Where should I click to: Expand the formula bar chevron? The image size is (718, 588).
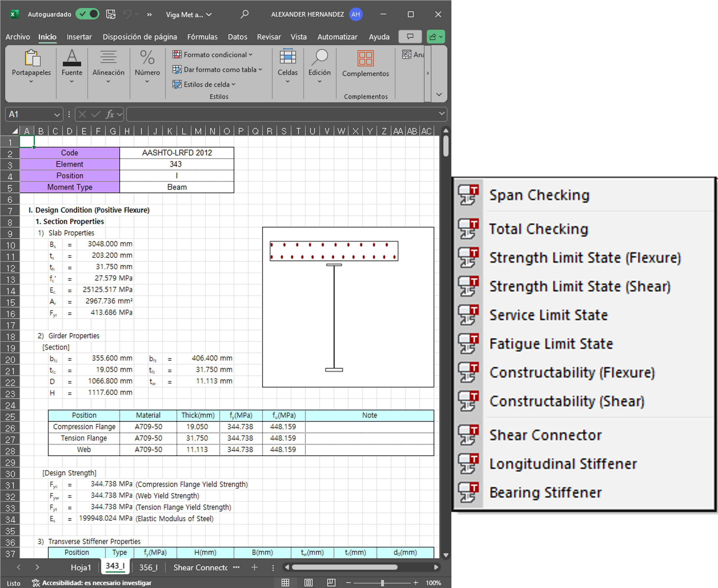click(441, 114)
